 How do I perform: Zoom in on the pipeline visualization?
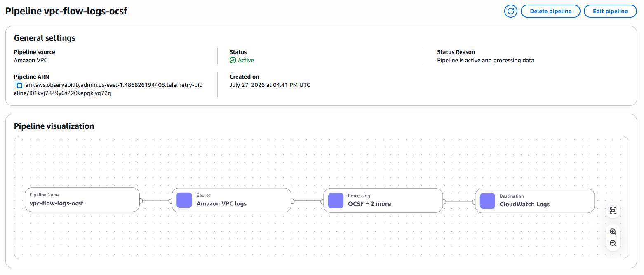coord(613,232)
